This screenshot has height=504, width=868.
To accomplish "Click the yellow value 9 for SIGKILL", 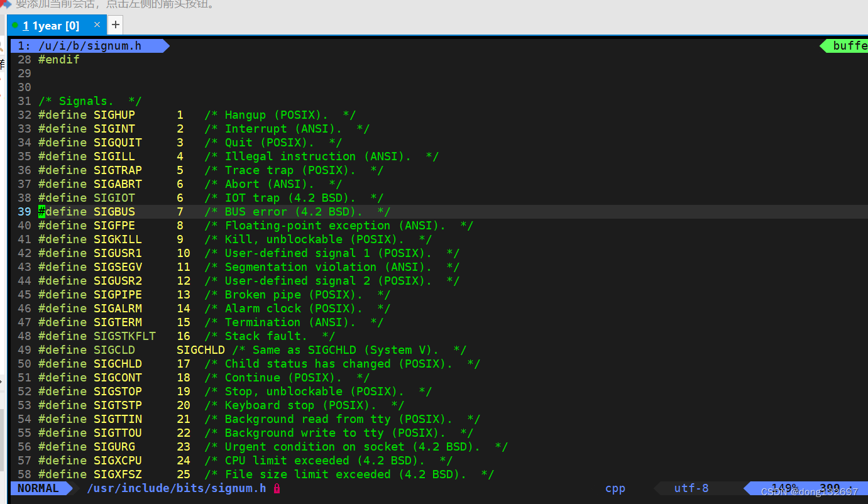I will coord(180,239).
